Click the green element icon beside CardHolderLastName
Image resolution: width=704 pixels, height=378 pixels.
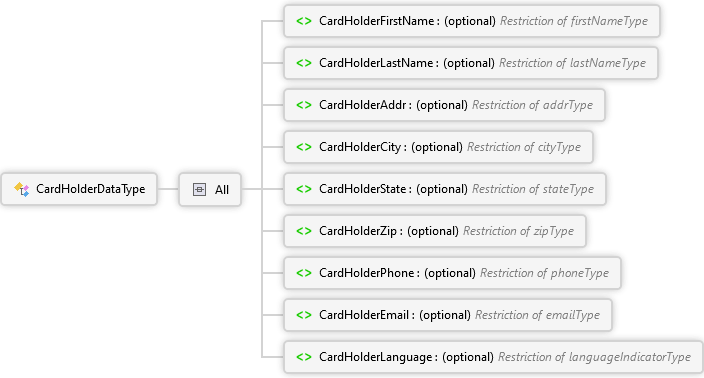(304, 63)
